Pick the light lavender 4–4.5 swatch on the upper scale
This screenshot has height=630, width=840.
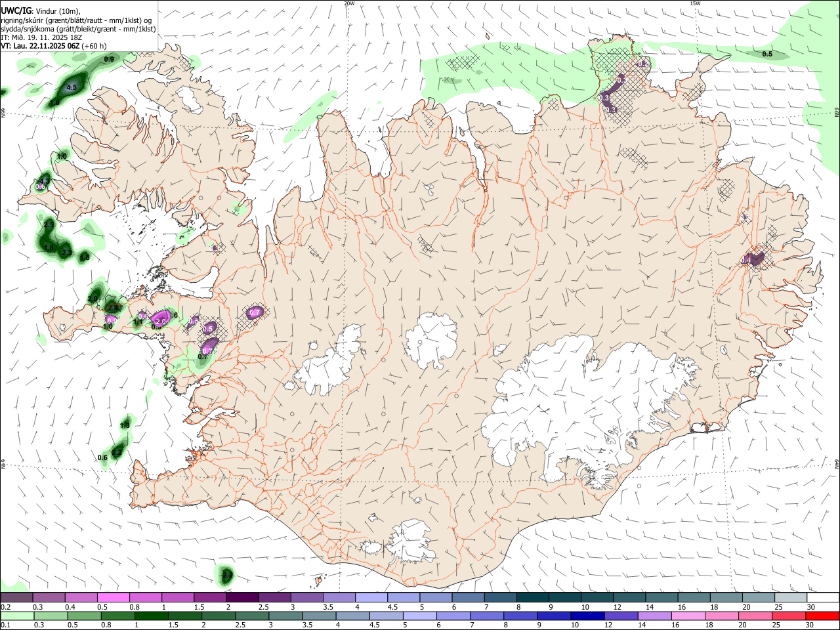[371, 598]
